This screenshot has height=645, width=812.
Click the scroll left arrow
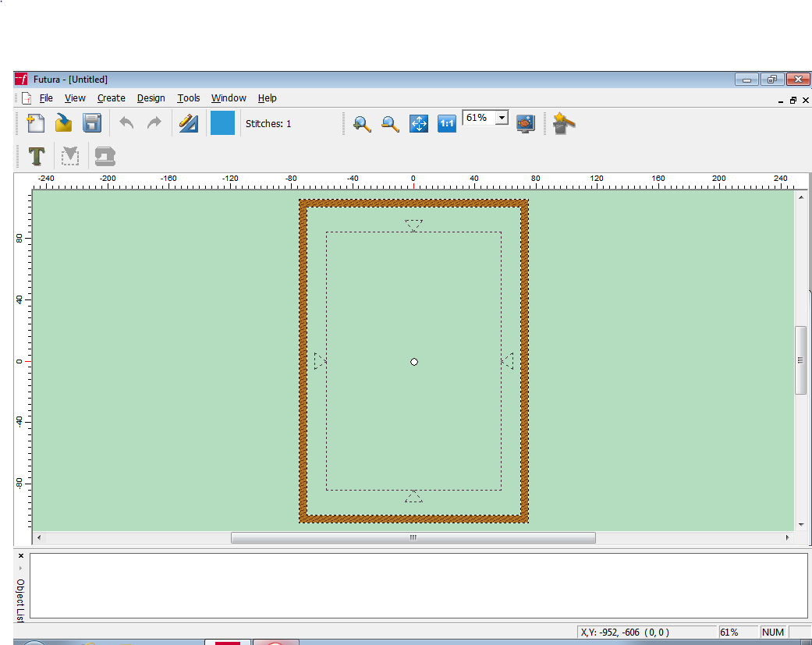(x=39, y=538)
